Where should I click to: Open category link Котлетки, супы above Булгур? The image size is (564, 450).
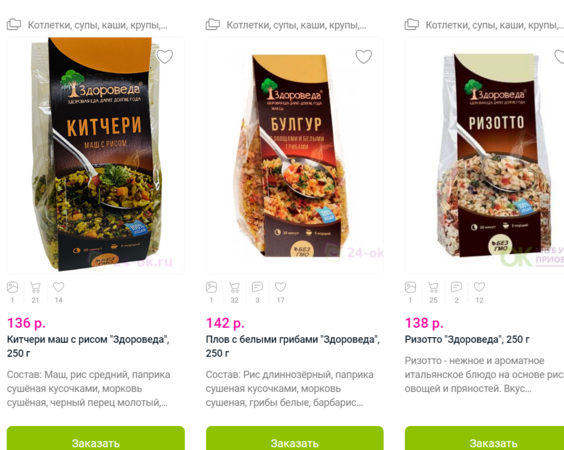point(296,25)
